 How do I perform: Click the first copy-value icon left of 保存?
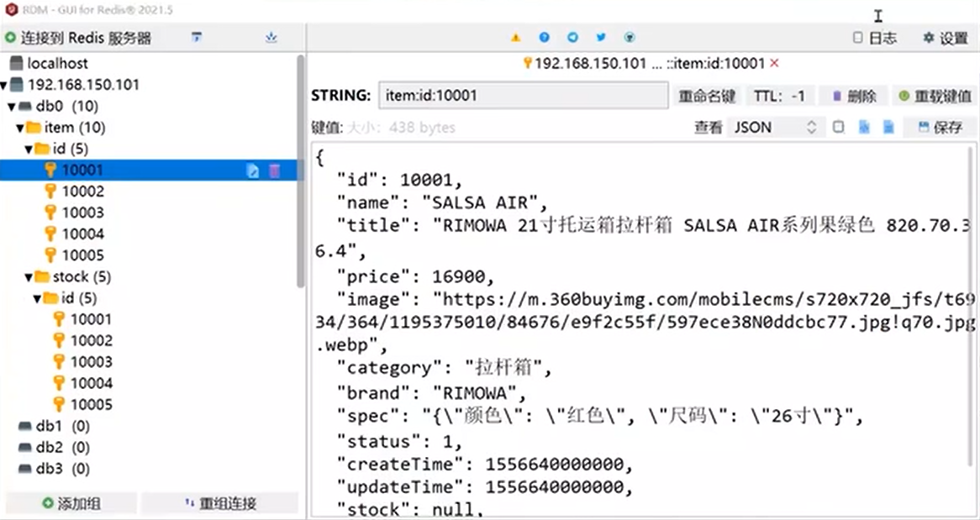click(864, 128)
